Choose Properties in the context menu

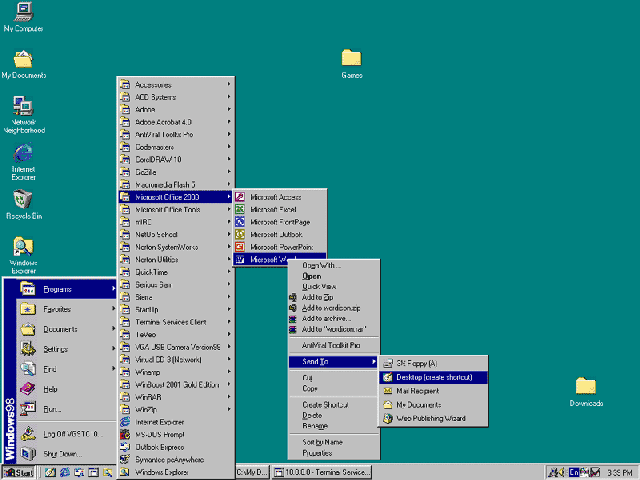pyautogui.click(x=334, y=453)
